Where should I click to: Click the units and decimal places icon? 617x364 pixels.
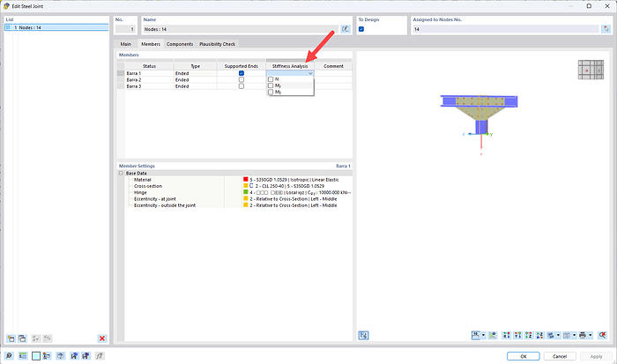[23, 356]
